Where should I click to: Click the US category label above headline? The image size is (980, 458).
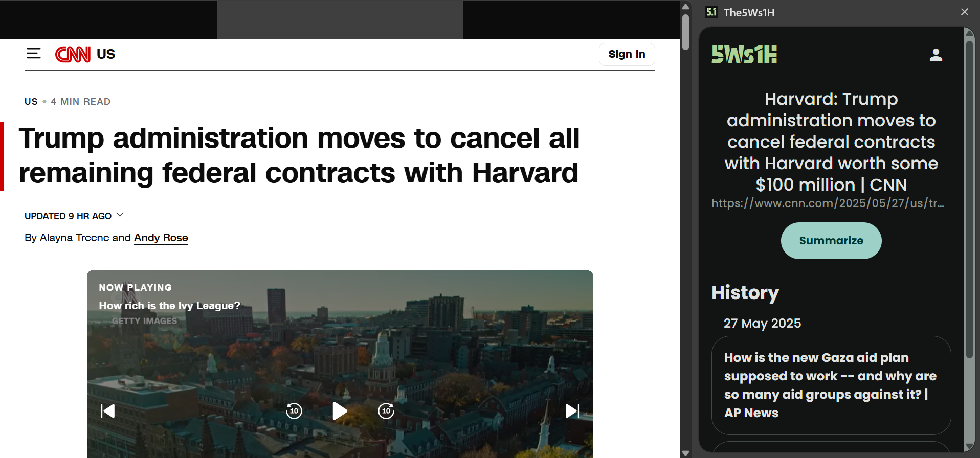click(x=31, y=102)
